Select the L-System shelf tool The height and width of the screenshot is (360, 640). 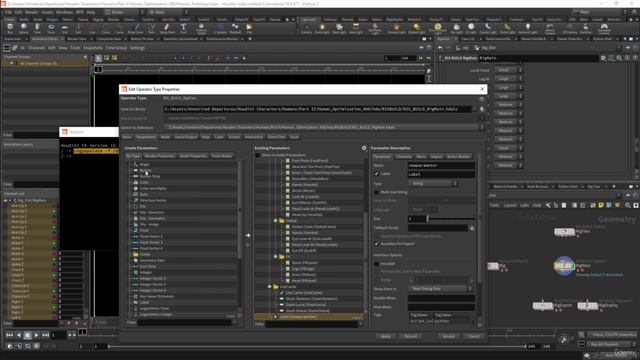(x=220, y=28)
